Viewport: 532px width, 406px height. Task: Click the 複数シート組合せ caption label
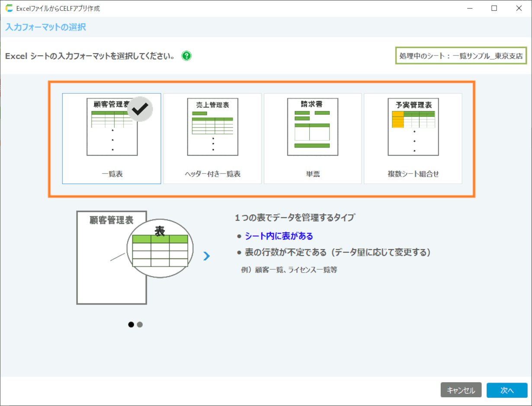click(413, 174)
